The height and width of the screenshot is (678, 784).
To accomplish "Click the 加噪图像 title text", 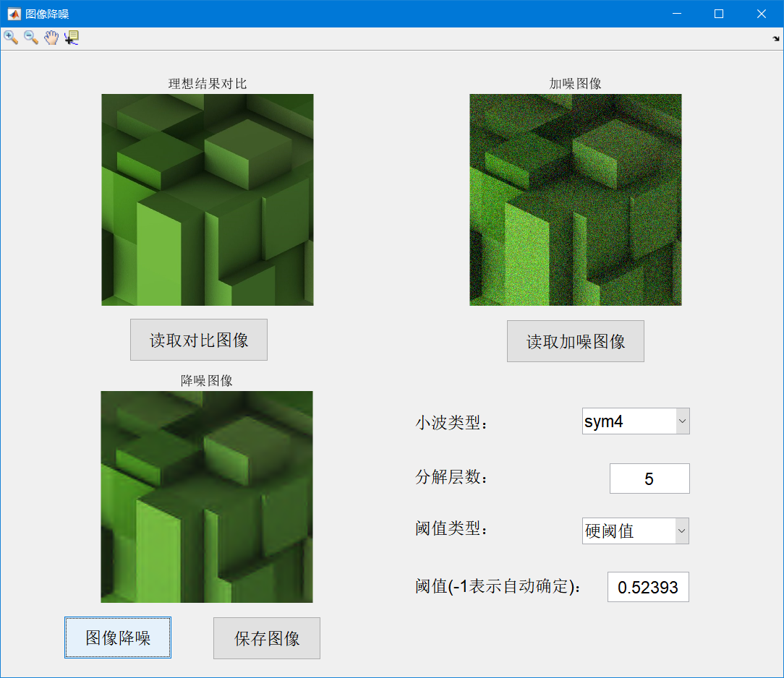I will [x=576, y=83].
